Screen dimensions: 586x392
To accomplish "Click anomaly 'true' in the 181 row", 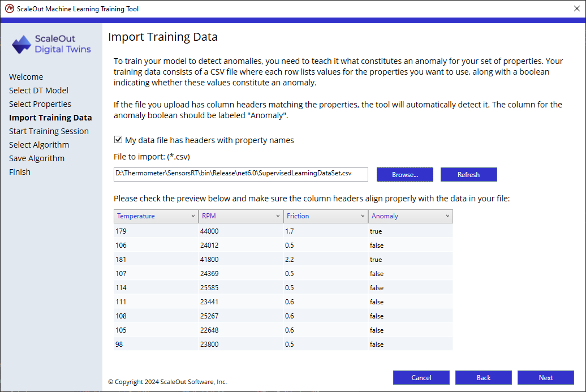I will 410,259.
